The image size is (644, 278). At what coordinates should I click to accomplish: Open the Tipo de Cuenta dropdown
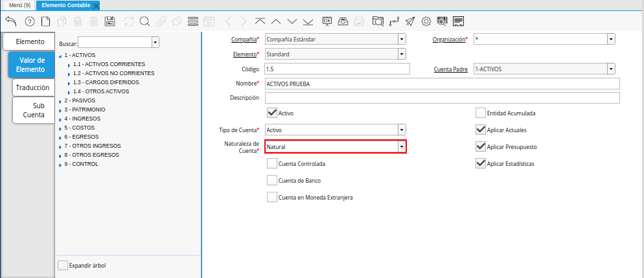(x=402, y=130)
